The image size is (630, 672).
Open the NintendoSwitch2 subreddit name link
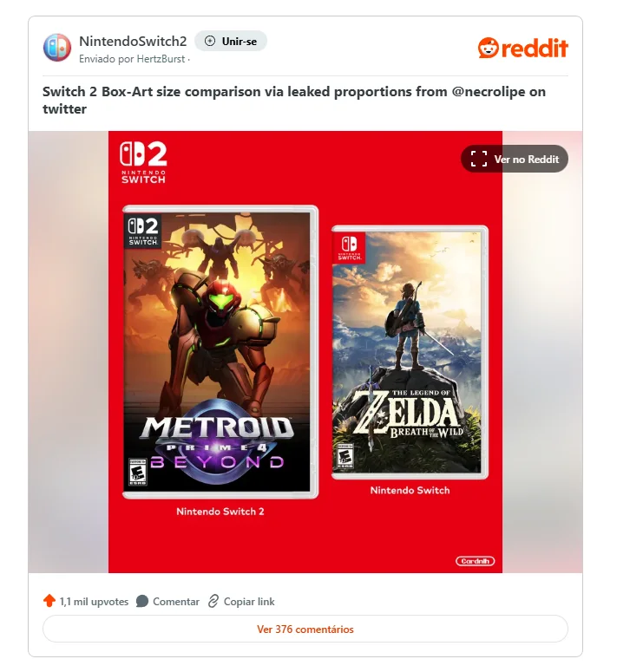133,41
